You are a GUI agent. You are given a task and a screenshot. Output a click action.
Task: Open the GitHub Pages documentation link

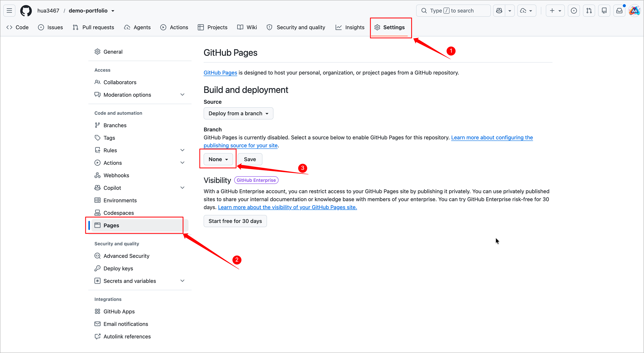pos(220,73)
